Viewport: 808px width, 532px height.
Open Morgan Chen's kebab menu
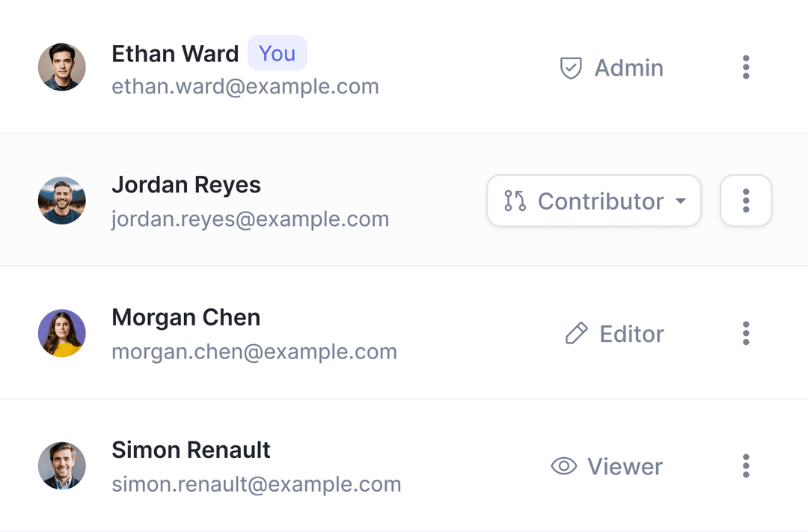(746, 333)
